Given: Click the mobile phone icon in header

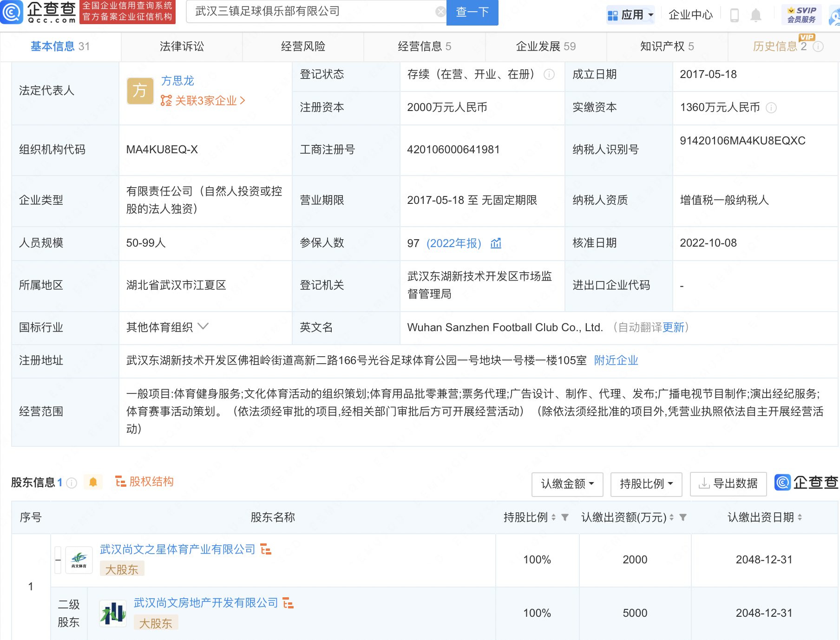Looking at the screenshot, I should click(x=735, y=15).
